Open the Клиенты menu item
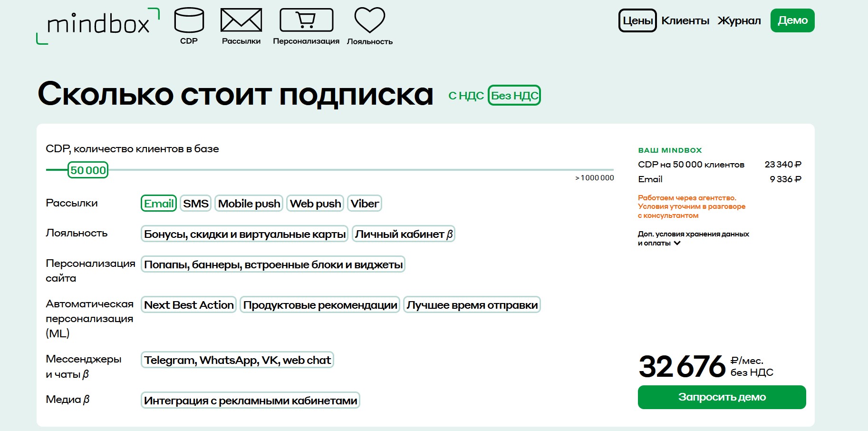The width and height of the screenshot is (868, 431). click(x=685, y=20)
